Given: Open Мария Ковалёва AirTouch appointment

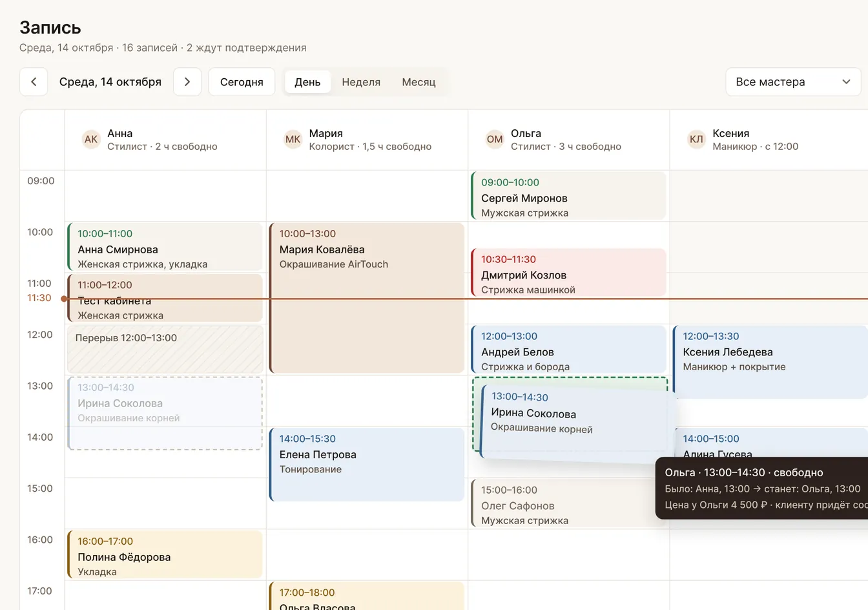Looking at the screenshot, I should [x=367, y=298].
